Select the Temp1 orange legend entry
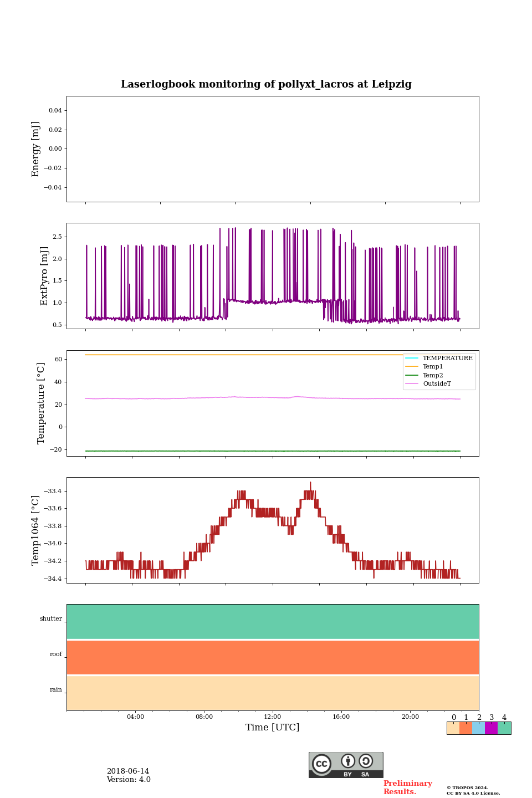The image size is (532, 798). coord(432,367)
